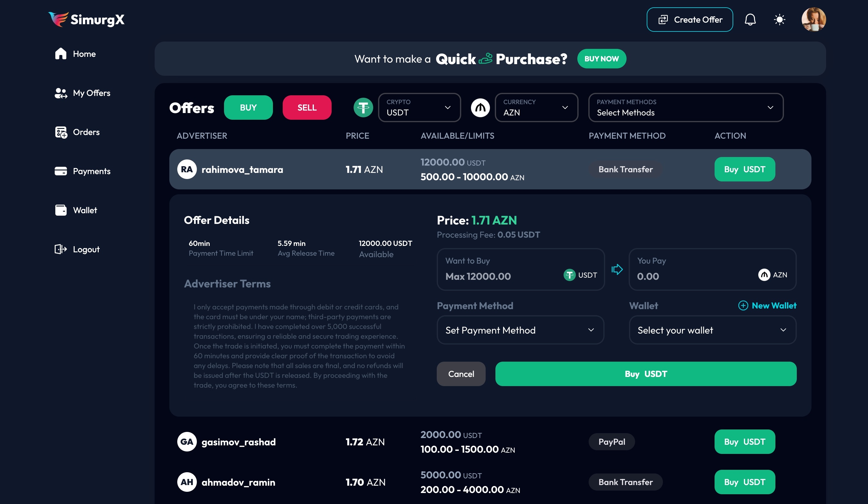Screen dimensions: 868x504
Task: Click the notification bell icon
Action: point(749,19)
